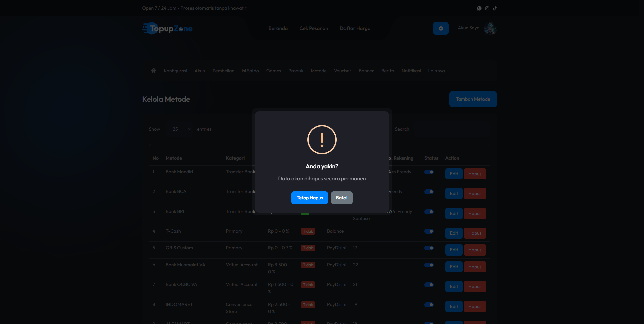The image size is (644, 324).
Task: Click Hapus for Bank BRI
Action: (x=475, y=213)
